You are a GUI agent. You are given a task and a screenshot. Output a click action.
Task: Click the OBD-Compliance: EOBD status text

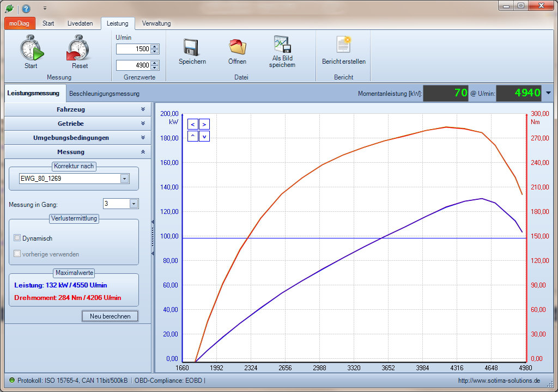point(168,381)
